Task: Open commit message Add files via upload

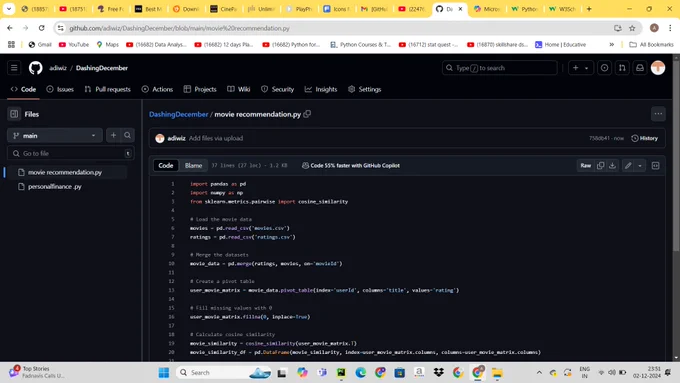Action: 216,138
